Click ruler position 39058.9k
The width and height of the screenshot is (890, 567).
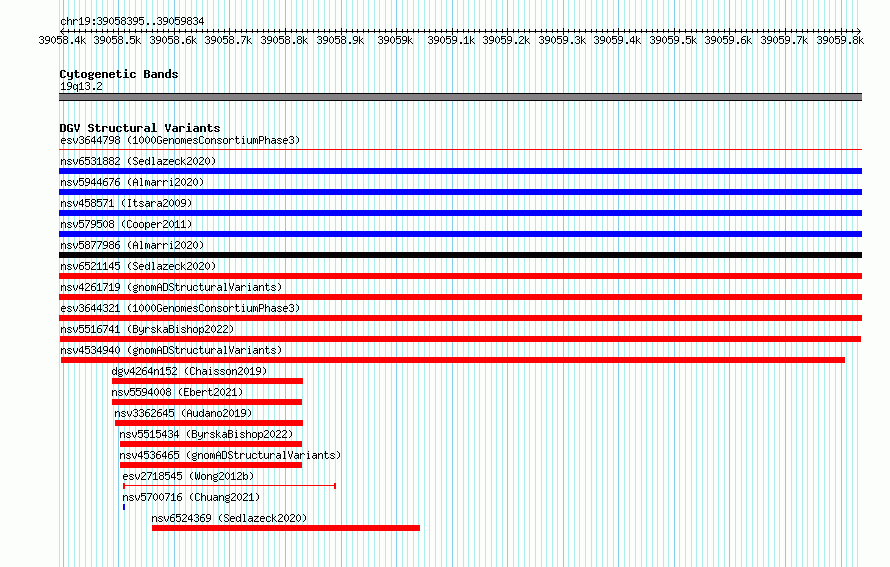coord(340,40)
